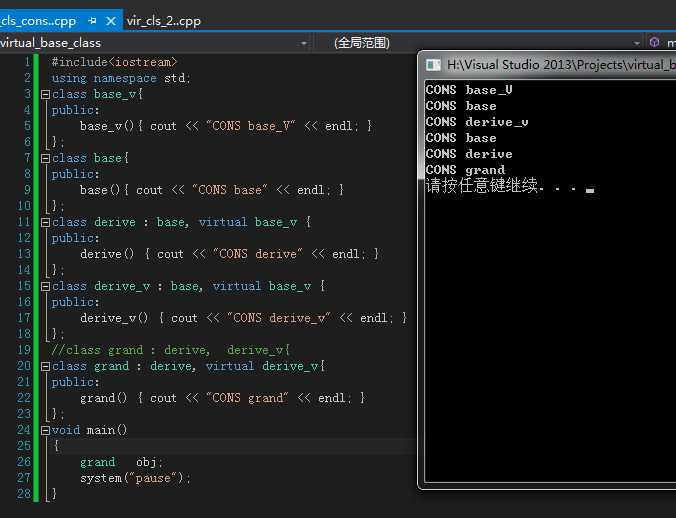Select the cls_cons..cpp tab
The width and height of the screenshot is (676, 518).
point(38,21)
